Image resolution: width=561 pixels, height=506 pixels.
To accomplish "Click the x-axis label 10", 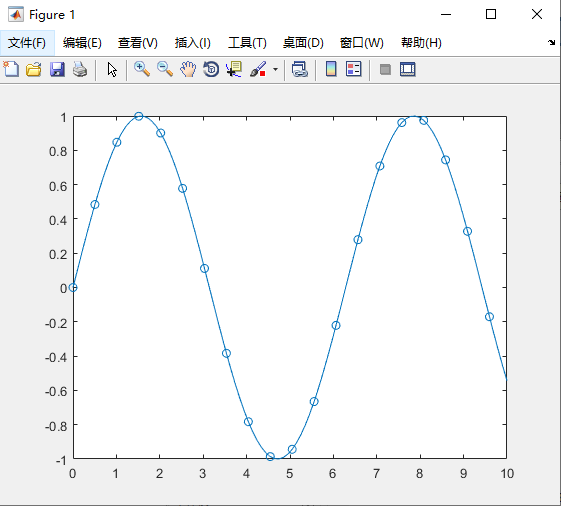I will click(507, 474).
